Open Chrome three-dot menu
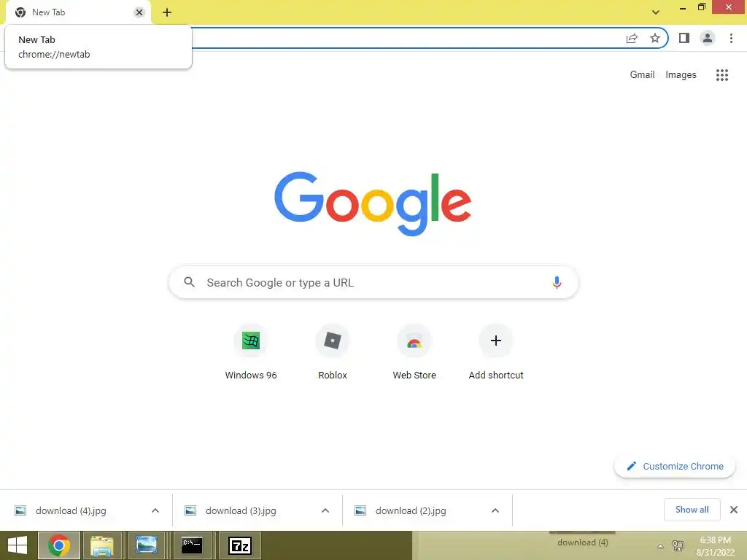 731,38
